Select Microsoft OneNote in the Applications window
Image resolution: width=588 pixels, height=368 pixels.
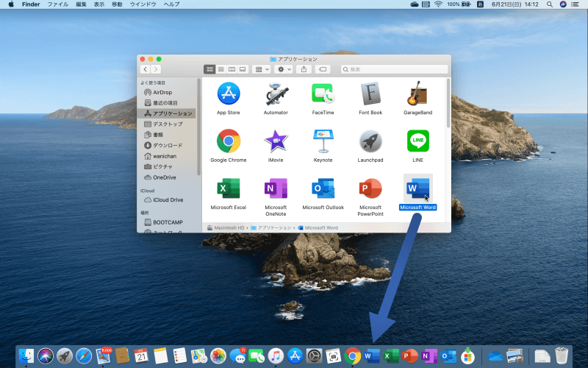click(276, 188)
